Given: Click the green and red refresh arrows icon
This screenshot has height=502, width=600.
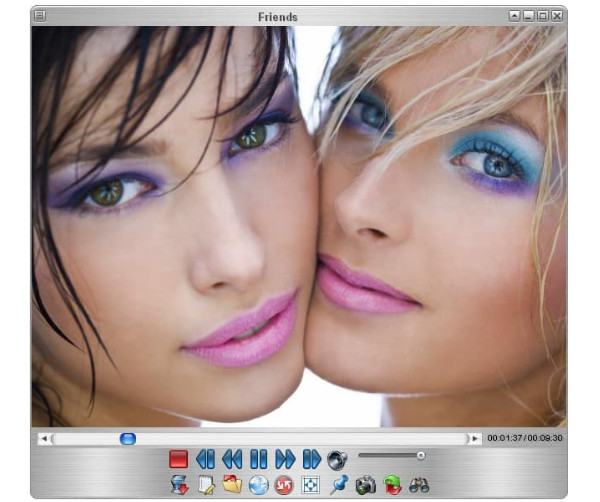Looking at the screenshot, I should [393, 485].
